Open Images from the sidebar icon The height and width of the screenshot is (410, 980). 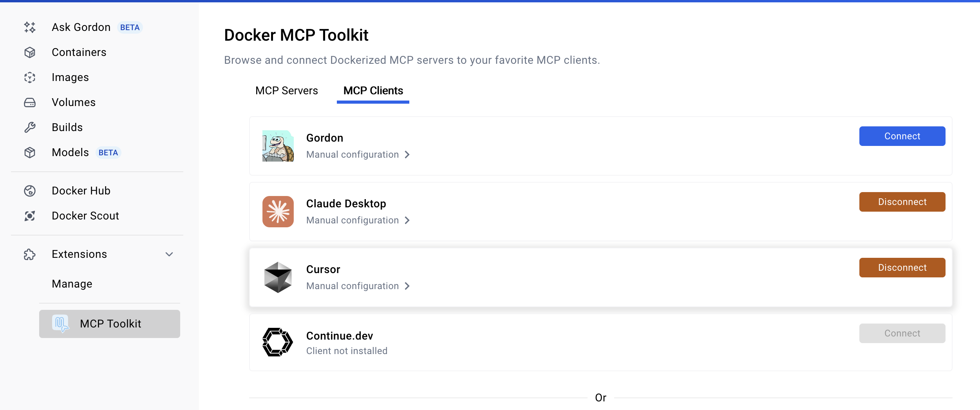[x=30, y=77]
